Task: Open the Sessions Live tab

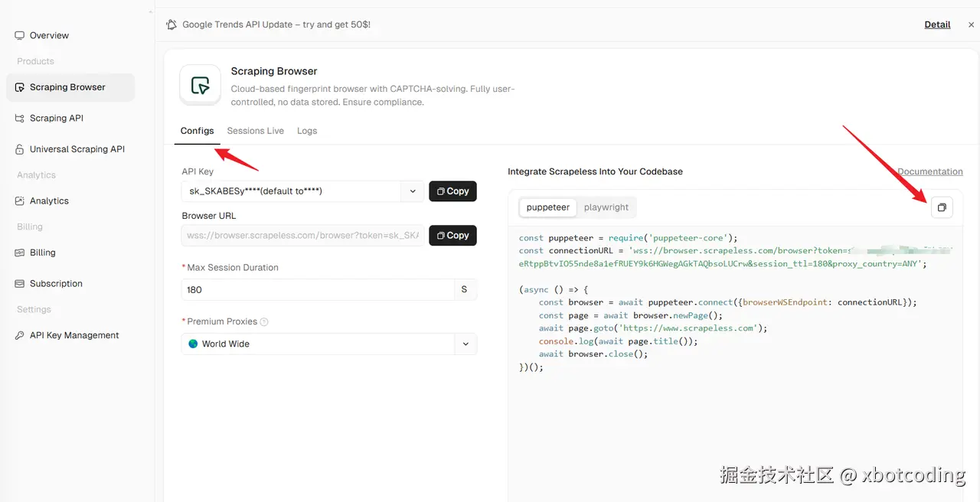Action: click(x=255, y=131)
